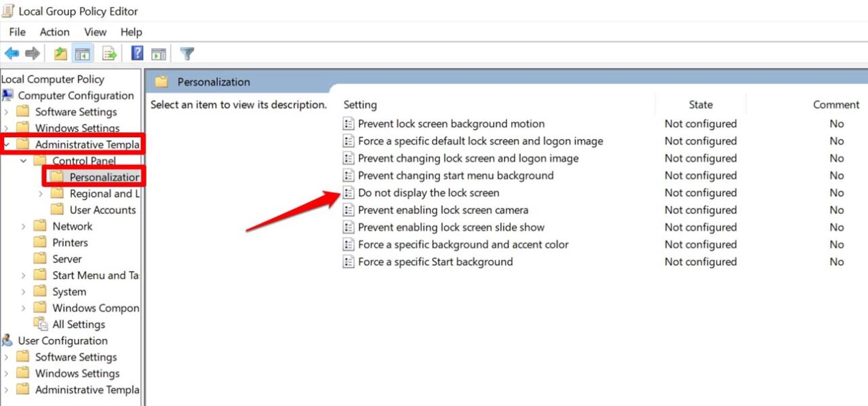
Task: Click the Personalization header in details pane
Action: [x=214, y=81]
